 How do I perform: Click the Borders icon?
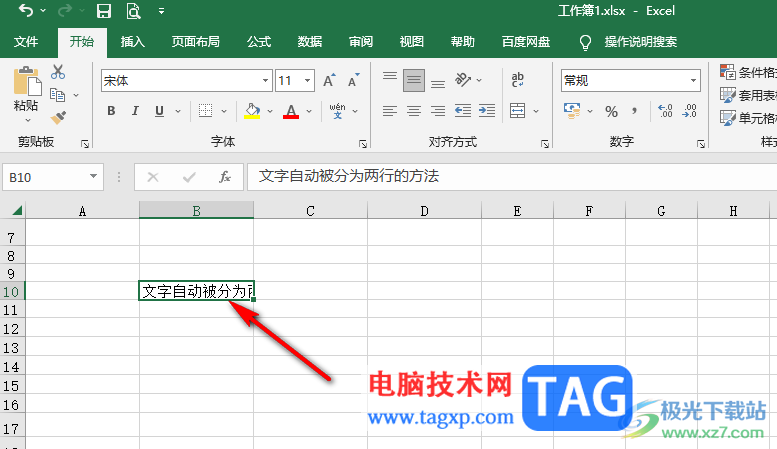(205, 111)
